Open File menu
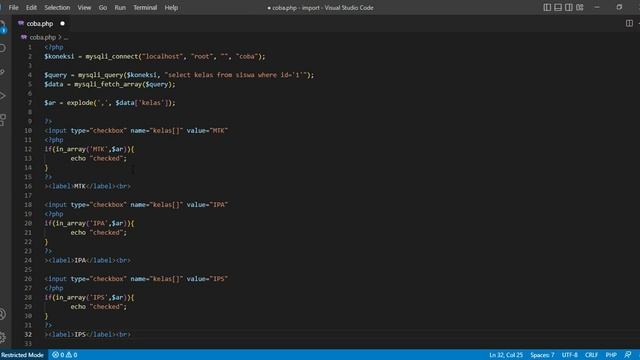Screen dimensions: 640x360 13,7
